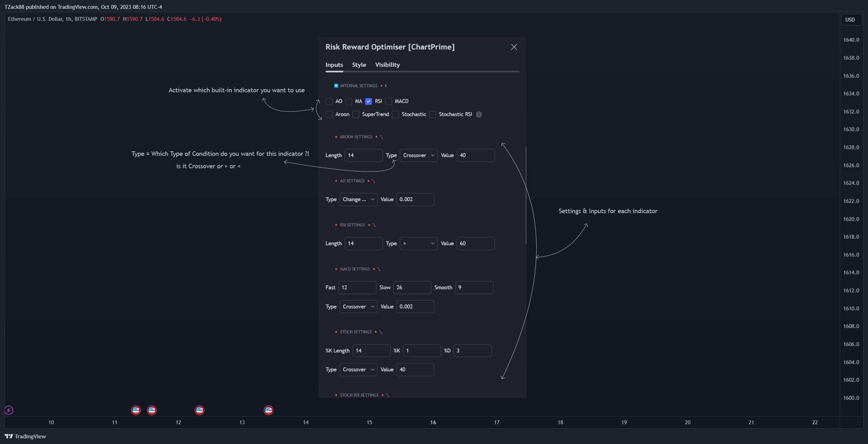This screenshot has height=444, width=868.
Task: Click the US flag event near 12
Action: [x=199, y=410]
